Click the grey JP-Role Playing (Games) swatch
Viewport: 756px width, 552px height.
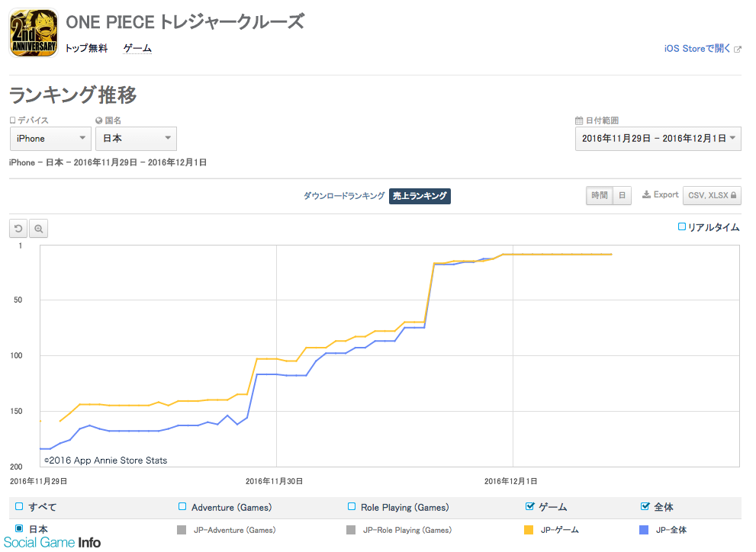pyautogui.click(x=351, y=530)
